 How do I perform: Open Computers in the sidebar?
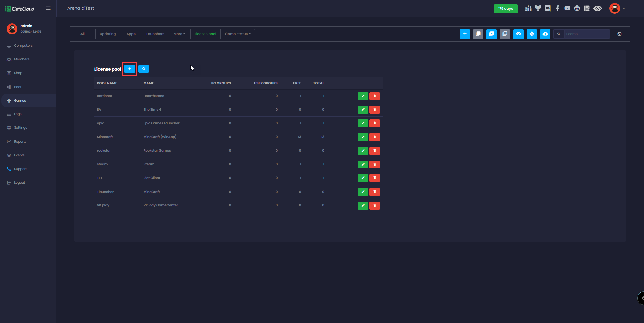point(23,46)
